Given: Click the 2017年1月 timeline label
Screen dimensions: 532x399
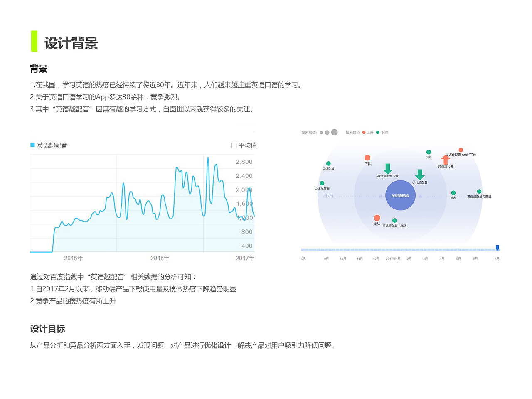Looking at the screenshot, I should (x=393, y=259).
